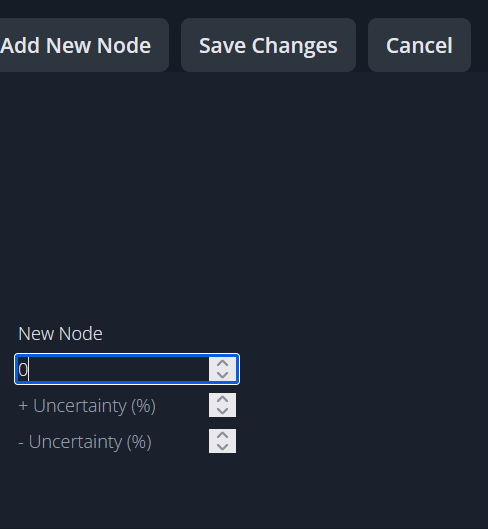The width and height of the screenshot is (488, 529).
Task: Click the - Uncertainty (%) placeholder text
Action: [x=85, y=442]
